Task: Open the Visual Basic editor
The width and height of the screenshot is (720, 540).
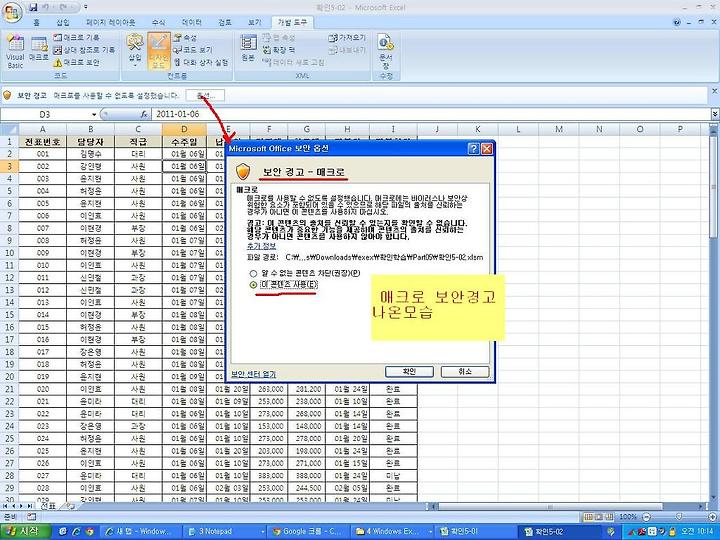Action: coord(15,52)
